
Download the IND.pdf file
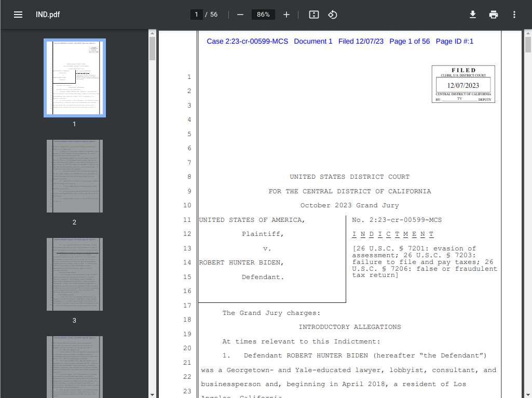[x=473, y=15]
